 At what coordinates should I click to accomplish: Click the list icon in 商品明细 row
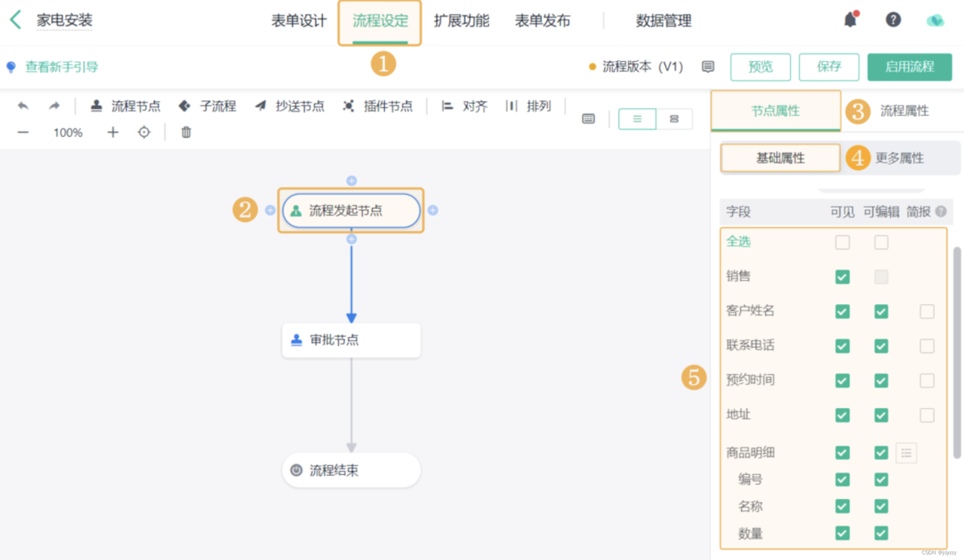point(906,453)
